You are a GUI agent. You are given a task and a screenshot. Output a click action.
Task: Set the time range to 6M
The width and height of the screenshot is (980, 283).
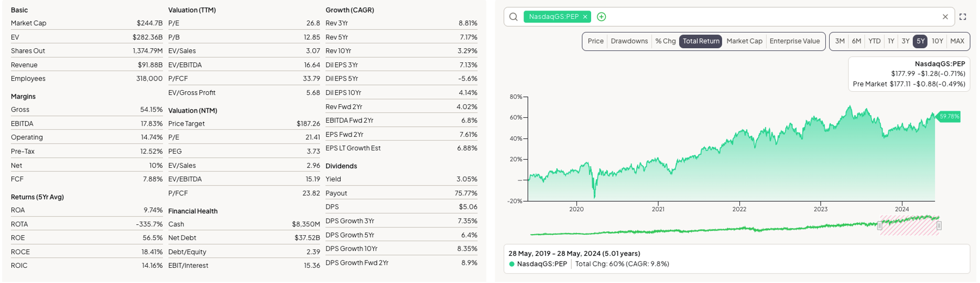[x=856, y=41]
